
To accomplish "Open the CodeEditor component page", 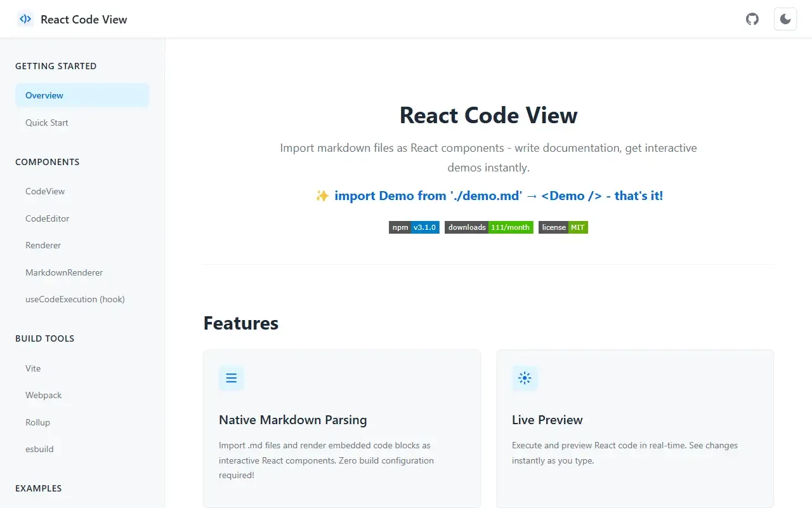I will 82,218.
